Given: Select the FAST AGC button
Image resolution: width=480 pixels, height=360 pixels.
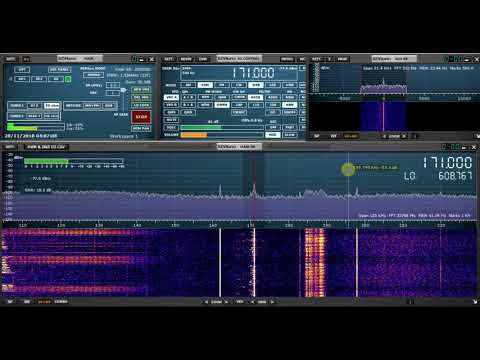Looking at the screenshot, I should tap(290, 127).
